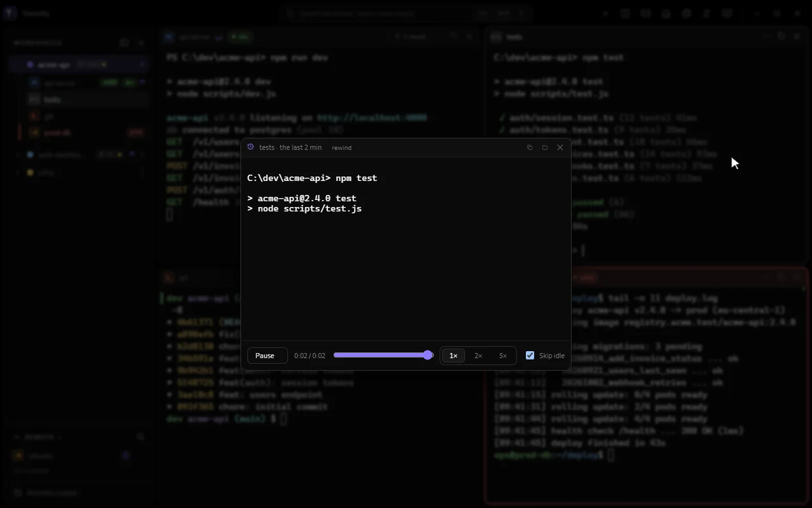This screenshot has width=812, height=508.
Task: Click the '> node scripts/test.js' line in the dialog
Action: click(x=304, y=208)
